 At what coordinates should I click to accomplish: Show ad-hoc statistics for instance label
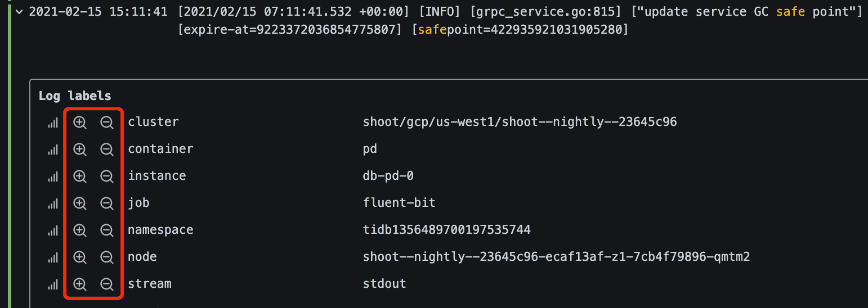coord(53,177)
